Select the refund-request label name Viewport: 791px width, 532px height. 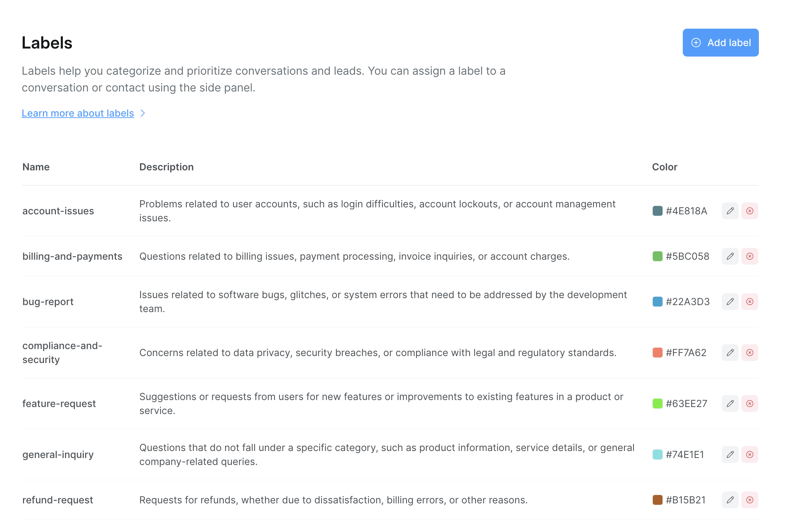58,500
